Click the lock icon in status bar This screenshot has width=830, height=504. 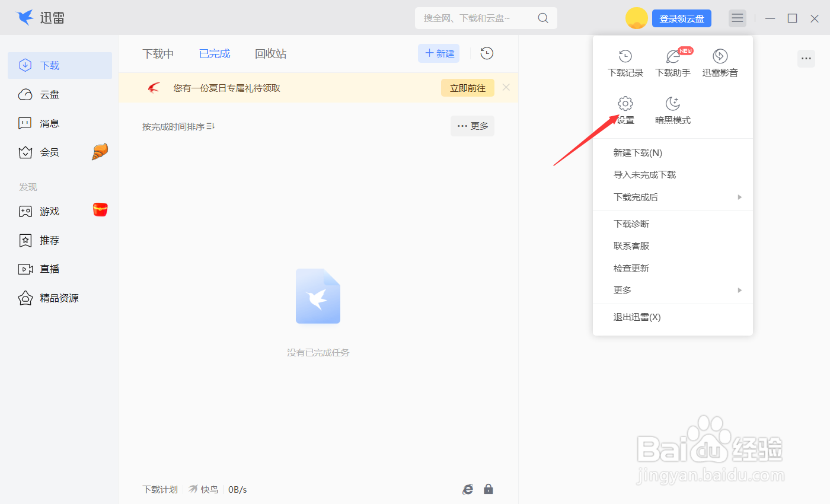[x=489, y=489]
